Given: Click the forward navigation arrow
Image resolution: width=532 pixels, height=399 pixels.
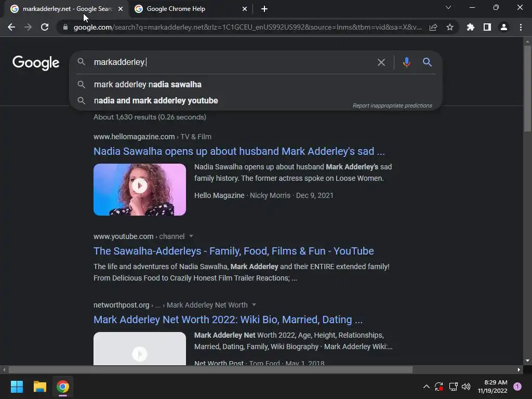Looking at the screenshot, I should [x=28, y=27].
